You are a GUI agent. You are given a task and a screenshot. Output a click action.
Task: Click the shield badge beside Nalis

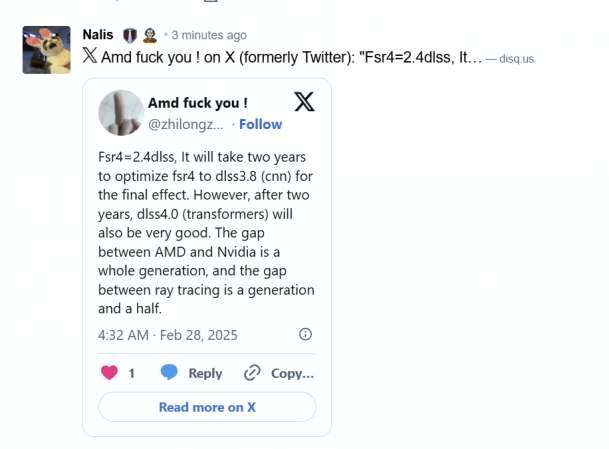[129, 34]
